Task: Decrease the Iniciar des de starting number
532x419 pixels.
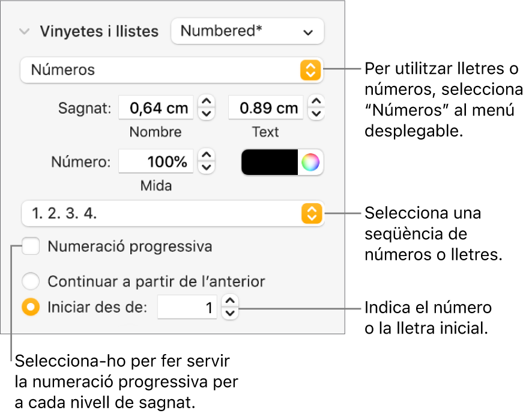Action: 230,313
